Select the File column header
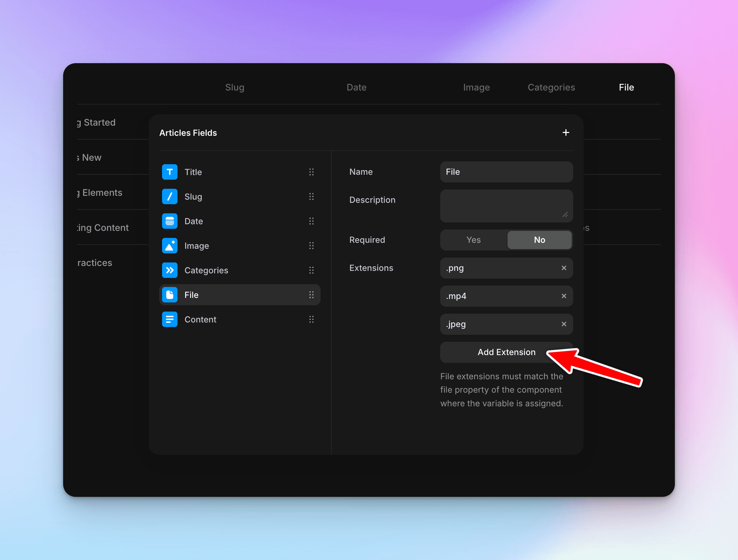The width and height of the screenshot is (738, 560). tap(626, 87)
